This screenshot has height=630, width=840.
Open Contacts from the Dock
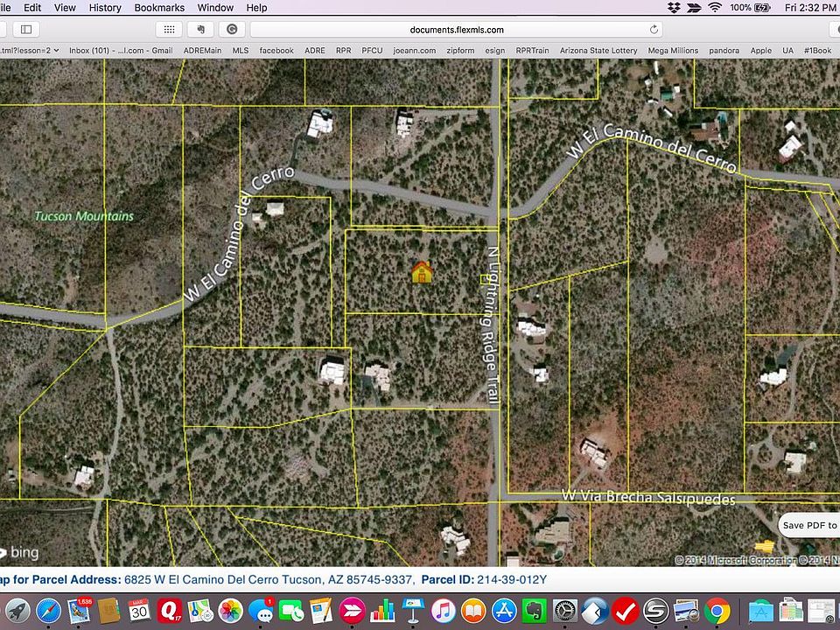coord(108,611)
